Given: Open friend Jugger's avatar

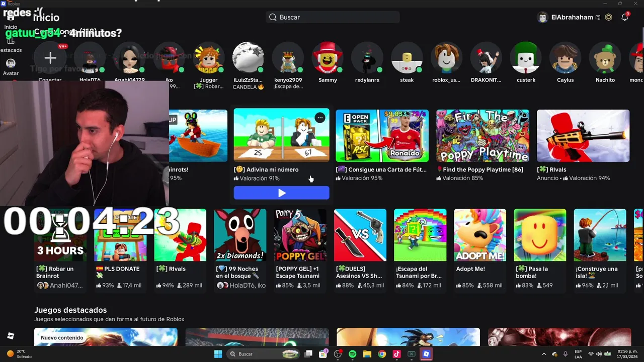Looking at the screenshot, I should (209, 58).
